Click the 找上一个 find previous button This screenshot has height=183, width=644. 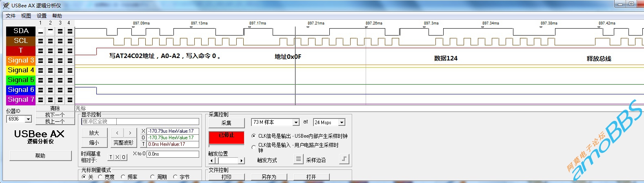pyautogui.click(x=55, y=121)
